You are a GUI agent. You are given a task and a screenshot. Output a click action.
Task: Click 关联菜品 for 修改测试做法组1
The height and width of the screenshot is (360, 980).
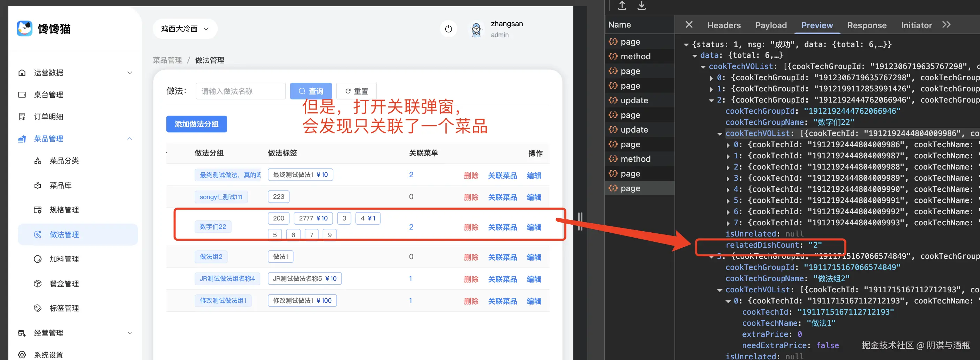(x=503, y=301)
